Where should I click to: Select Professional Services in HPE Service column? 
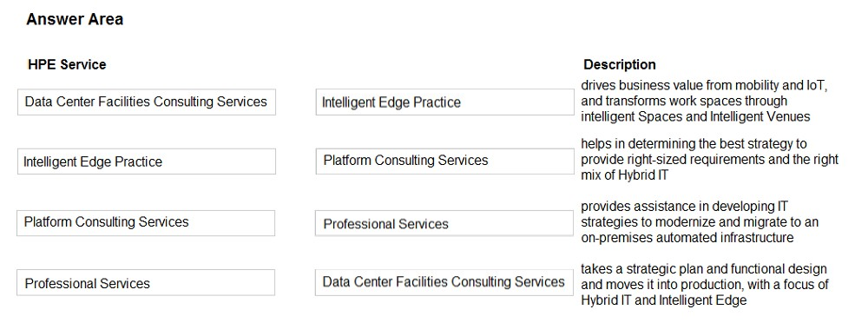146,282
